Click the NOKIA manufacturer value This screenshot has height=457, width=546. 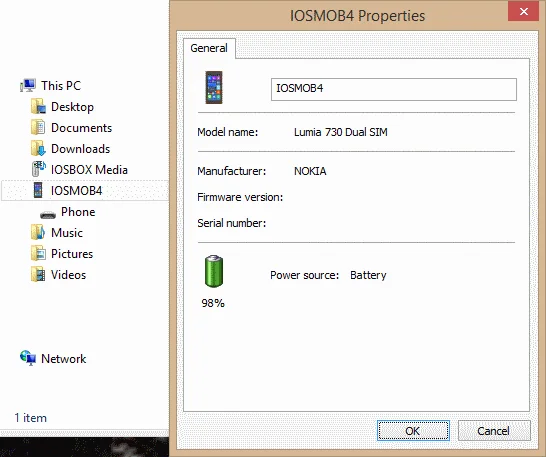[x=310, y=171]
